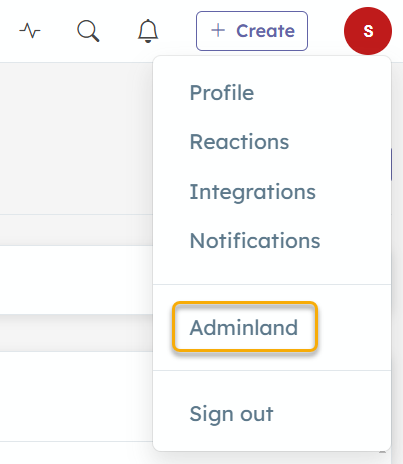
Task: Click the Create label text
Action: pyautogui.click(x=266, y=31)
